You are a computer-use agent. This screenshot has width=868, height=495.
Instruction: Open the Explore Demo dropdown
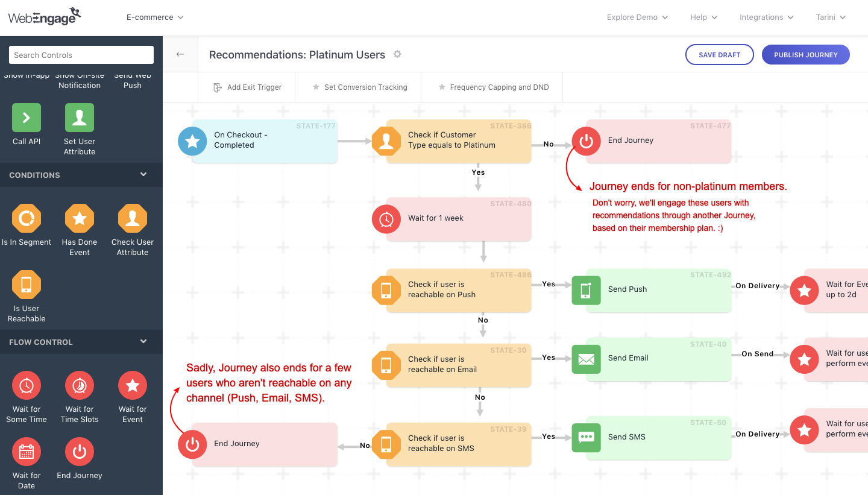[x=637, y=17]
